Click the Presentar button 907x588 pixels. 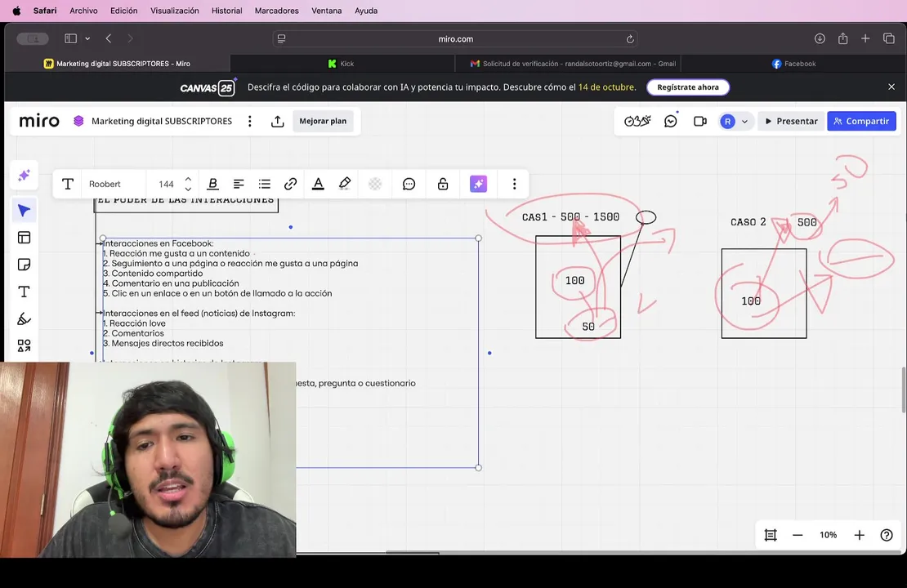click(x=791, y=121)
